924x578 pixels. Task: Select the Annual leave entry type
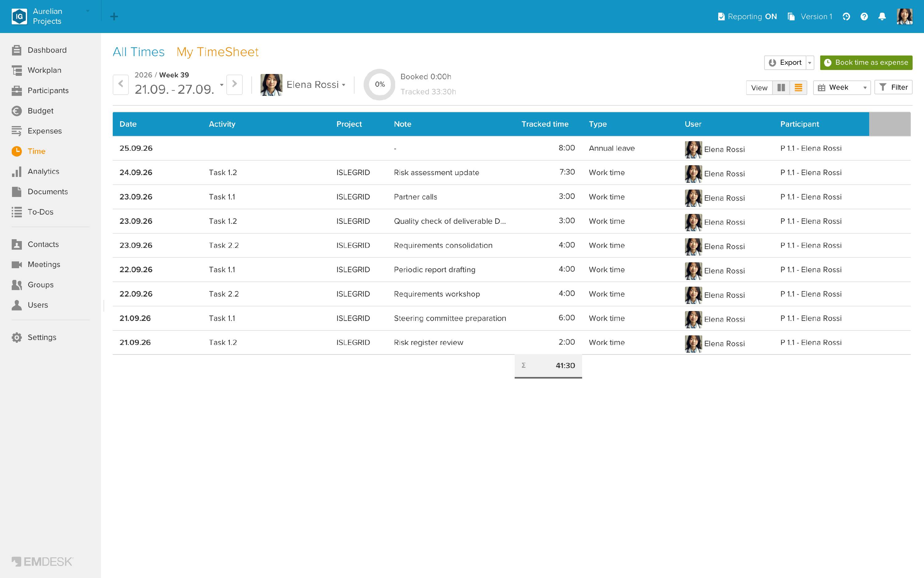[x=612, y=148]
